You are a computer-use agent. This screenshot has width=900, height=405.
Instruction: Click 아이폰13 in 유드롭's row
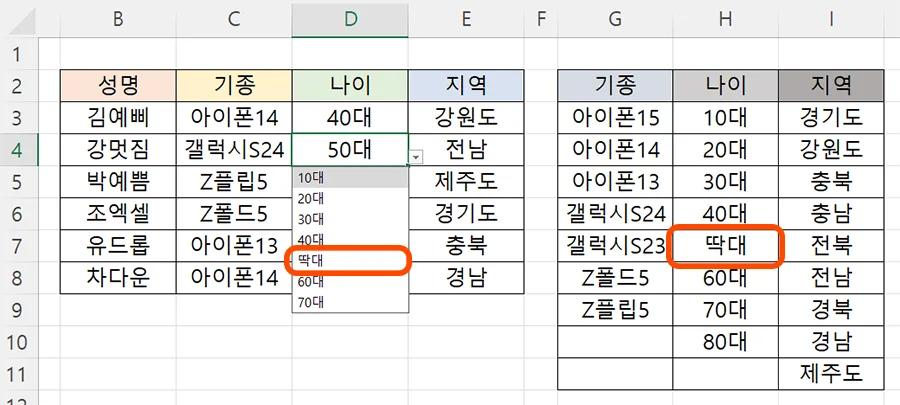[x=234, y=246]
